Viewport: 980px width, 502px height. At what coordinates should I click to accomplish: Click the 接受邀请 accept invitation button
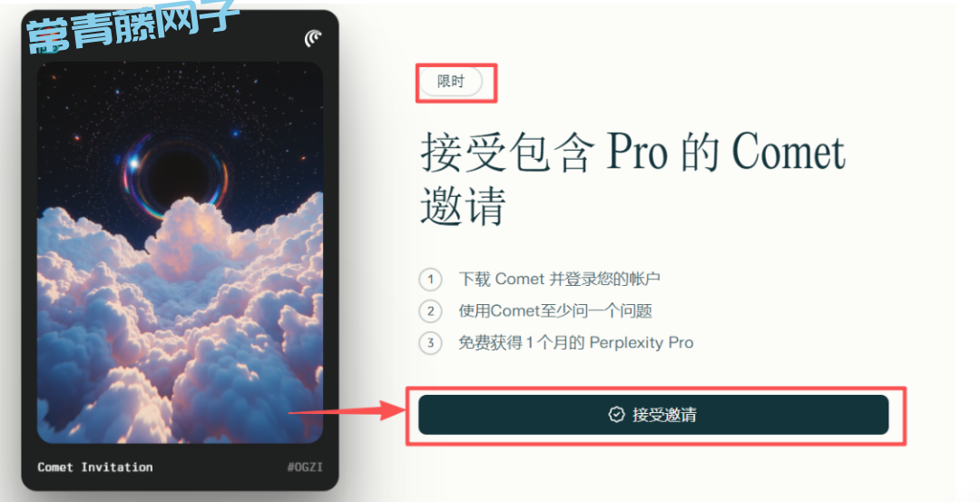coord(653,415)
